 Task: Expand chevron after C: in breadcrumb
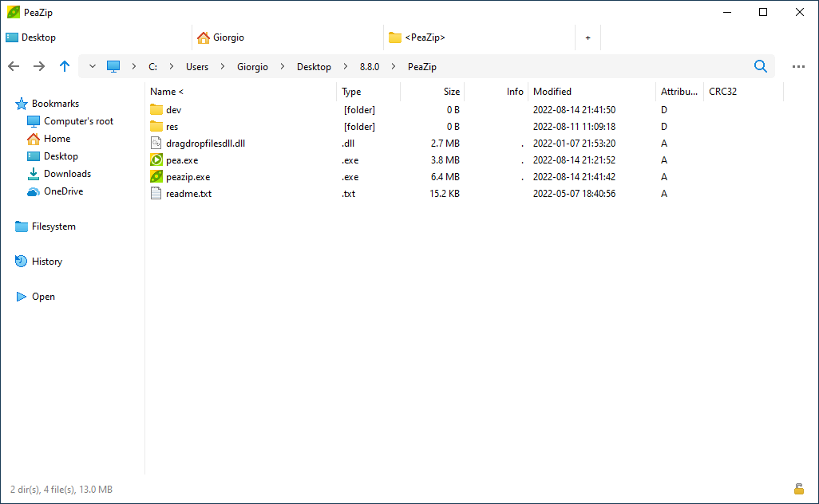click(x=172, y=66)
